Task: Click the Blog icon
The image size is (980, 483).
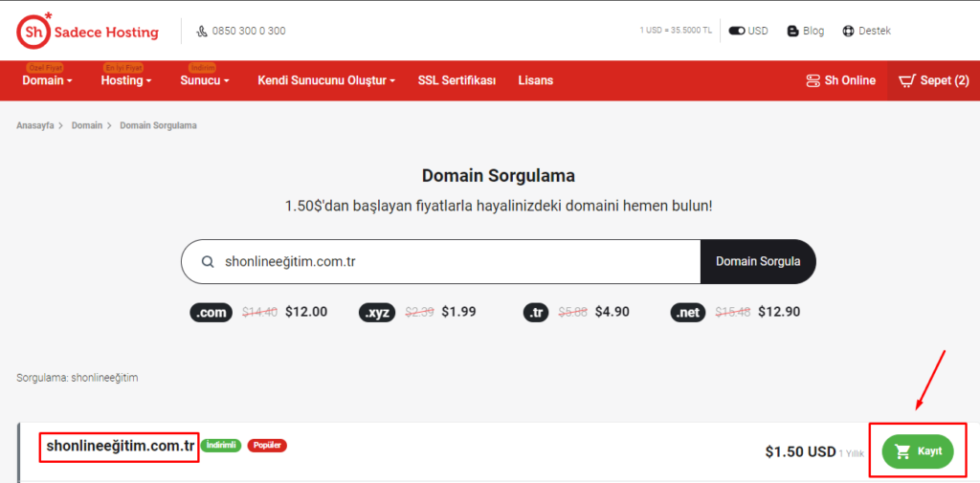Action: (792, 31)
